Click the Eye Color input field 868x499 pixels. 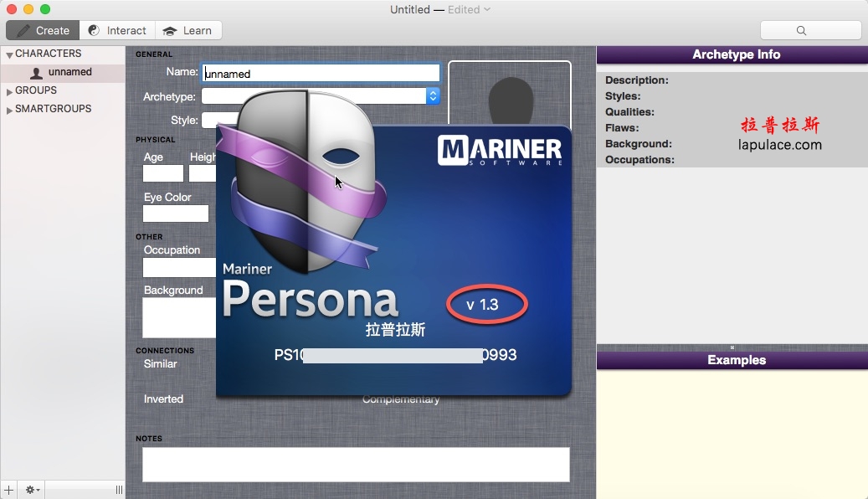pos(176,213)
